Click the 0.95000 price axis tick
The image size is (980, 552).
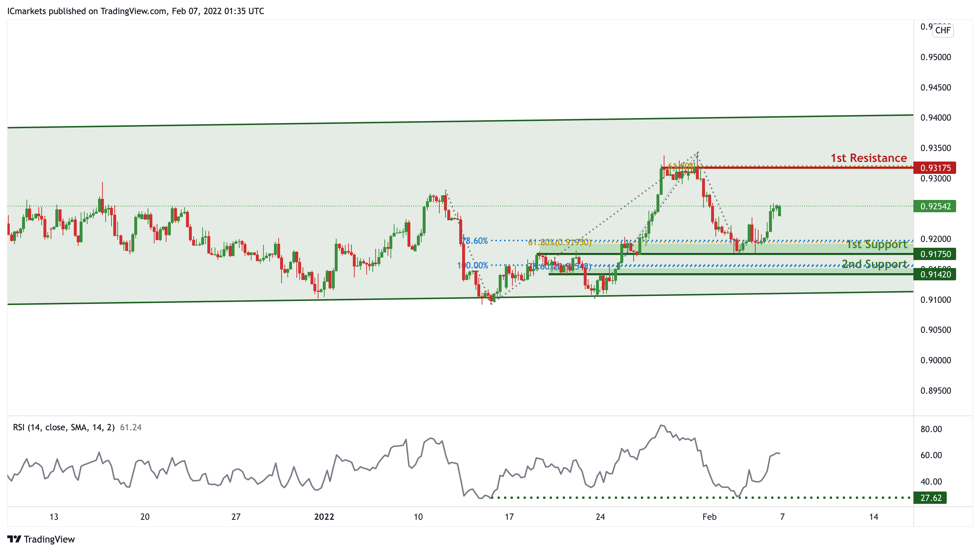935,57
